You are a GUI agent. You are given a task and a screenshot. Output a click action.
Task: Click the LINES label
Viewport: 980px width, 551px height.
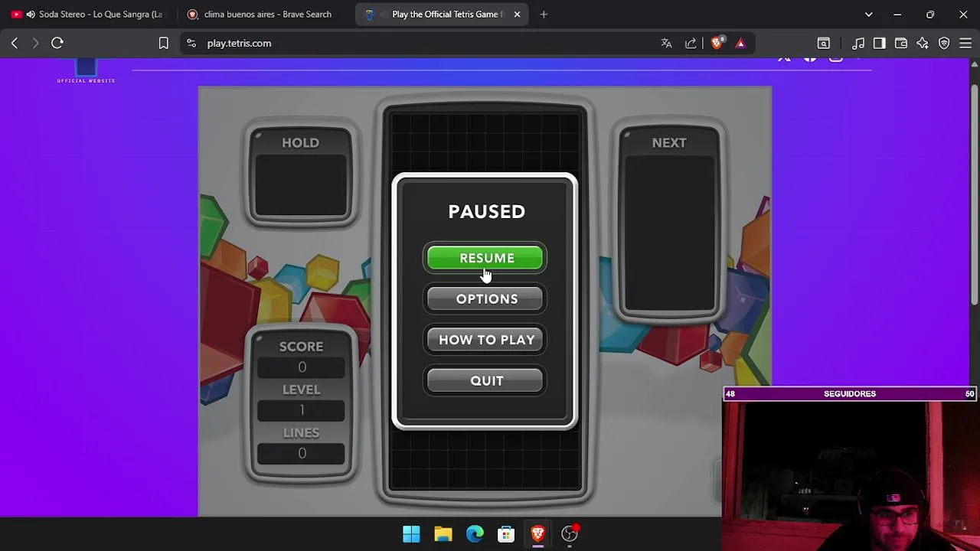tap(301, 432)
